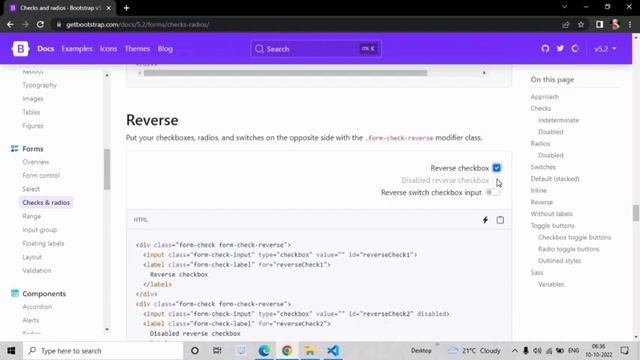The image size is (640, 360).
Task: Click the sidebar scrollbar thumb
Action: 107,169
